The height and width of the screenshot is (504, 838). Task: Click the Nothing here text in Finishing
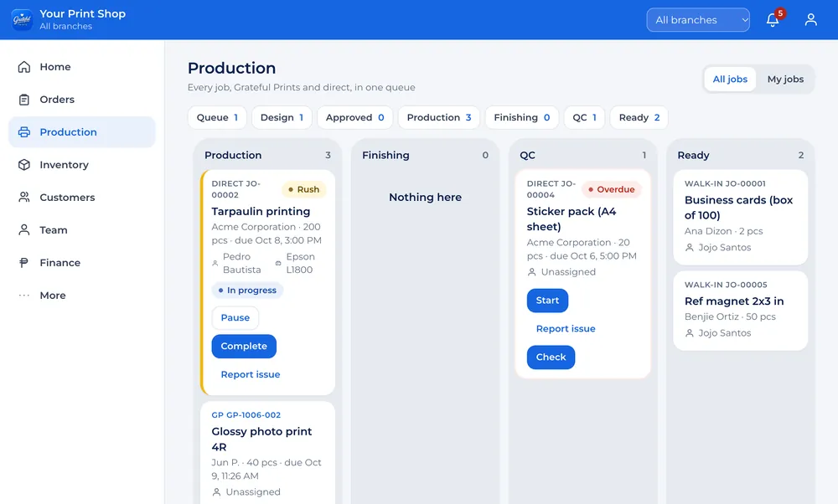(426, 198)
